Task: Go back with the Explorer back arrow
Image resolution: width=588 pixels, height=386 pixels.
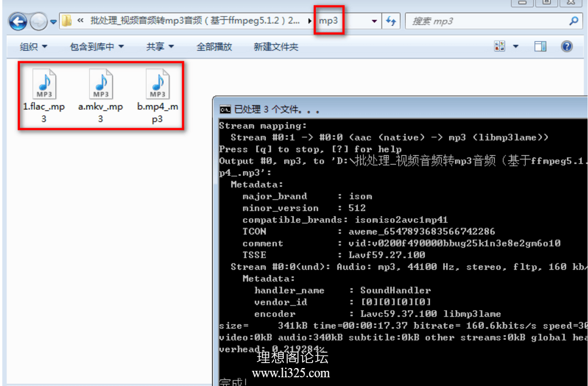Action: (x=18, y=21)
